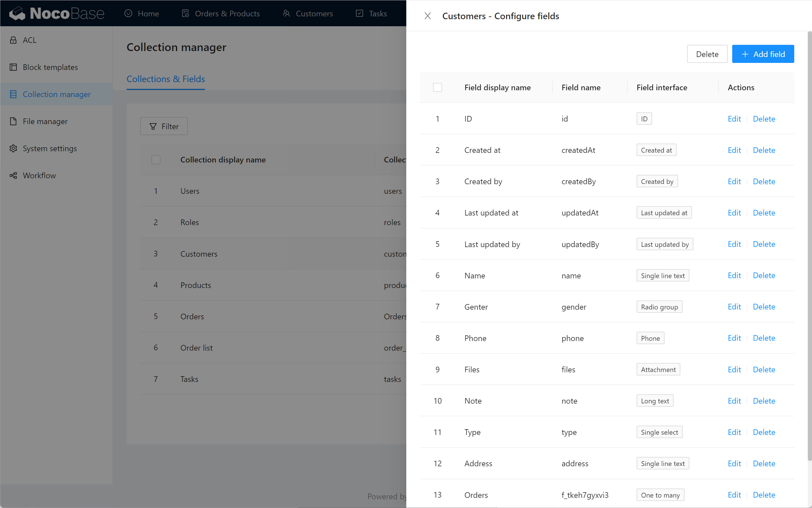Click the Home smiley icon in navbar

[128, 14]
